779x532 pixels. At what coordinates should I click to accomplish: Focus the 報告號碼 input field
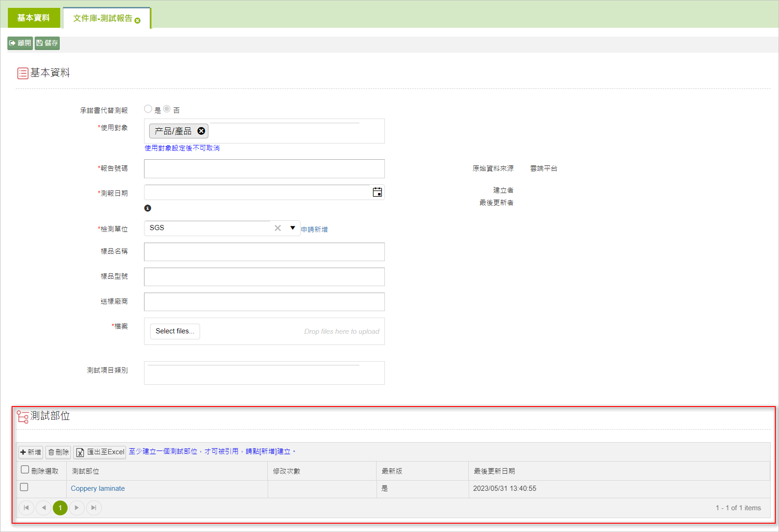click(264, 169)
